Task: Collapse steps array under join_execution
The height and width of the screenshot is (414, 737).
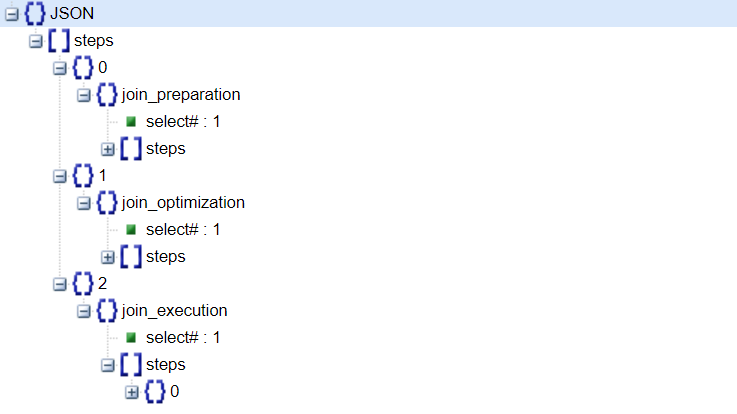Action: (108, 365)
